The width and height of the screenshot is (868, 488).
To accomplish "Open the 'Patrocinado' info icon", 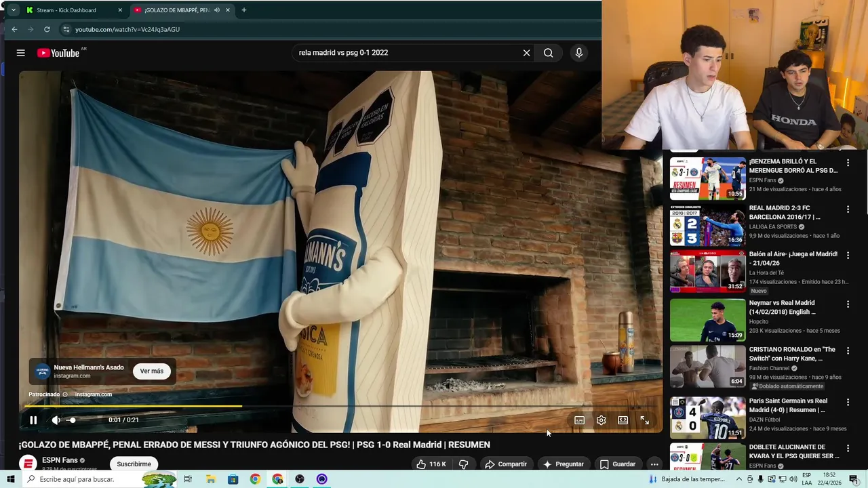I will (65, 394).
